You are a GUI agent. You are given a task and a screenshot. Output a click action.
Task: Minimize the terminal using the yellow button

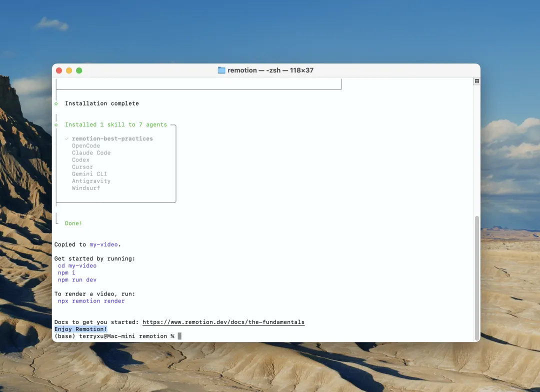pyautogui.click(x=69, y=70)
